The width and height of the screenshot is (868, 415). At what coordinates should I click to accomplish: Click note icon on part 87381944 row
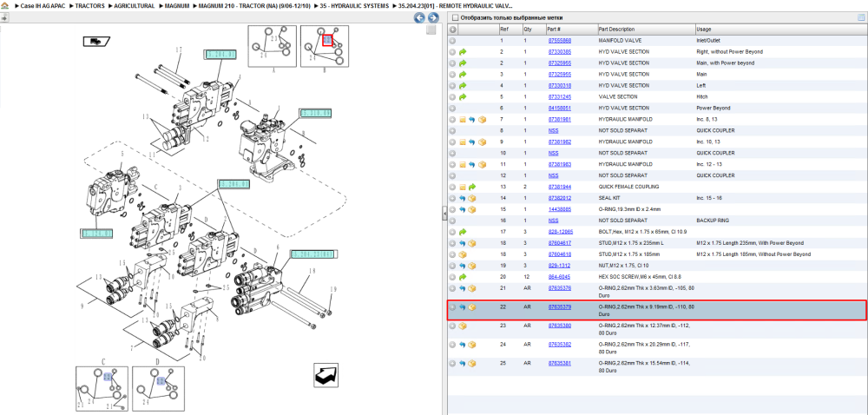point(463,187)
